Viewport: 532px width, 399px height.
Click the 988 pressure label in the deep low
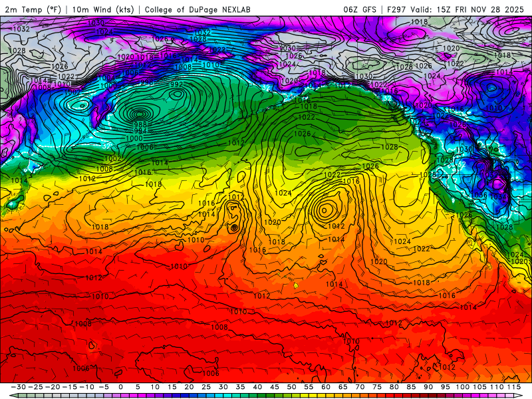[x=140, y=125]
